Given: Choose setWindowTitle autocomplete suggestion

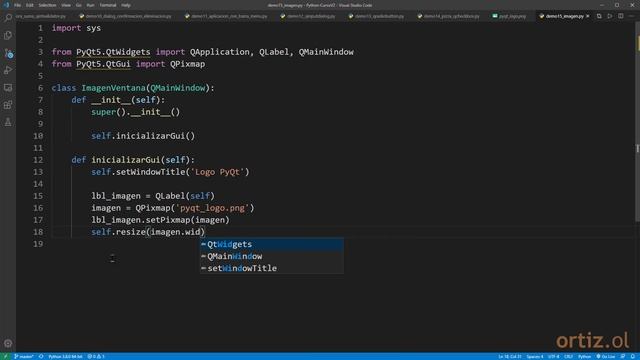Looking at the screenshot, I should pyautogui.click(x=271, y=268).
